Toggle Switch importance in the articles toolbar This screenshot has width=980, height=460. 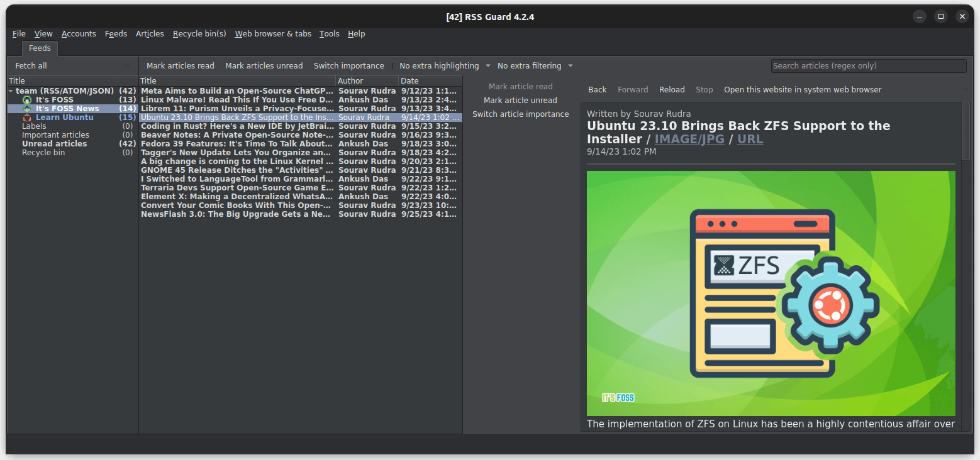348,65
